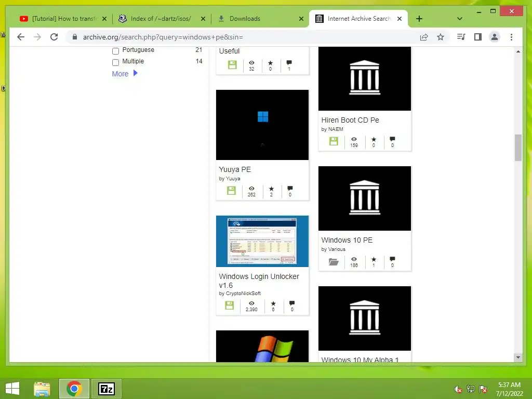Click the Yuuya PE views eye icon
The width and height of the screenshot is (532, 399).
251,189
